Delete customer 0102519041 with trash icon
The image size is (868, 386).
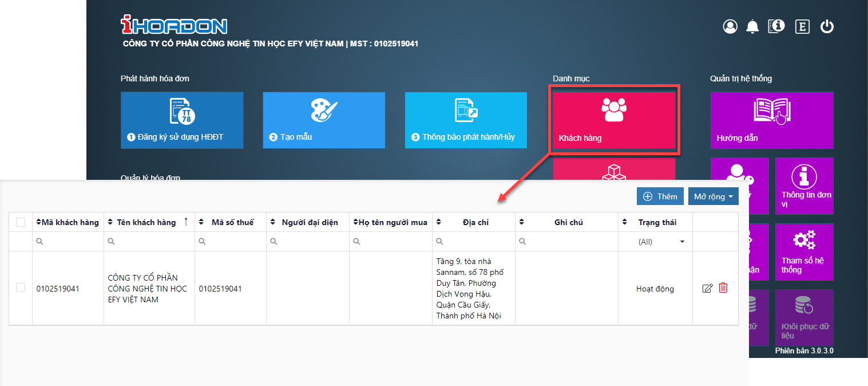(x=723, y=288)
